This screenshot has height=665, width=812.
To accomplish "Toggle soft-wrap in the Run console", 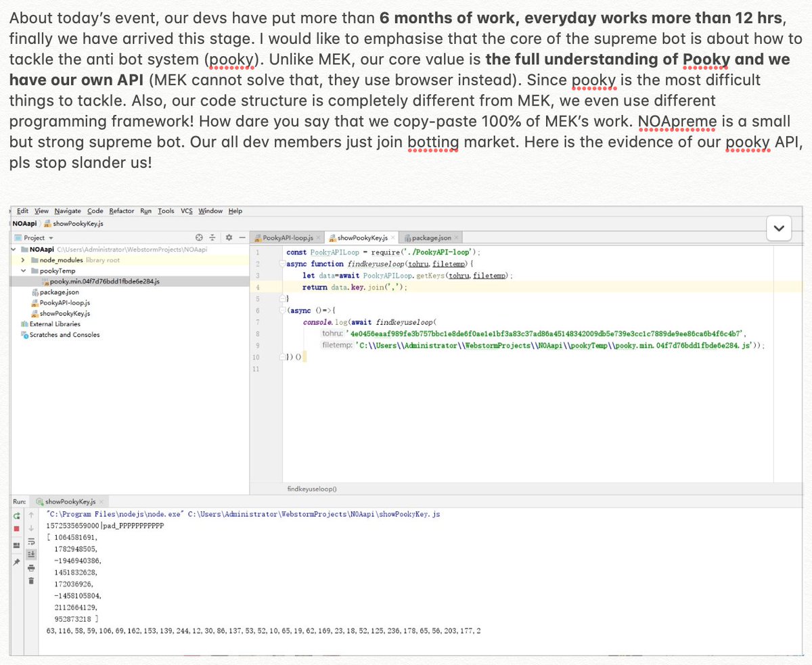I will coord(31,541).
